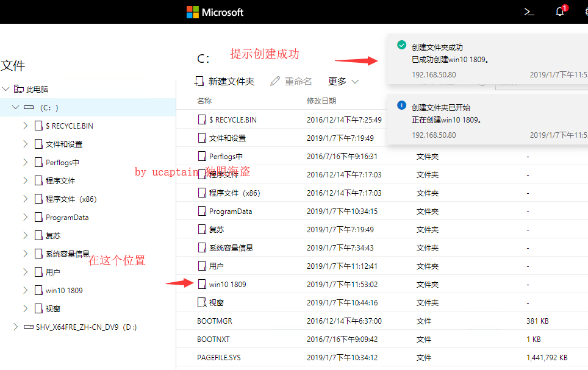This screenshot has width=588, height=370.
Task: Select Perflogs folder in the tree
Action: pyautogui.click(x=62, y=162)
